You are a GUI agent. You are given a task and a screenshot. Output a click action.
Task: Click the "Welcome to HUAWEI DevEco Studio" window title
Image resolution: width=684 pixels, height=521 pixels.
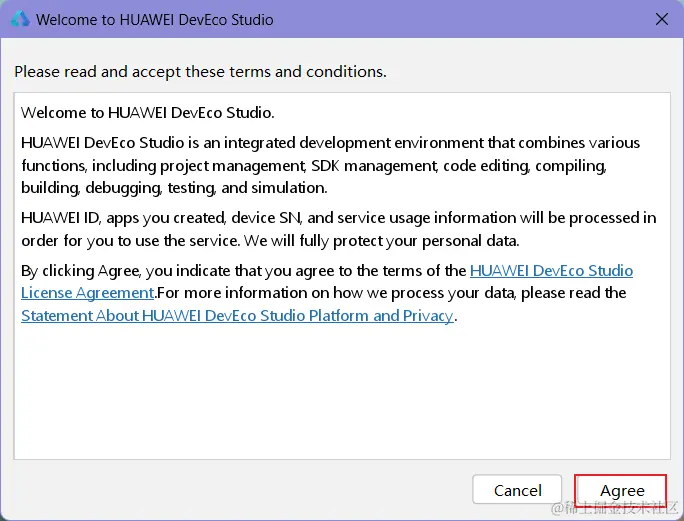(x=154, y=19)
